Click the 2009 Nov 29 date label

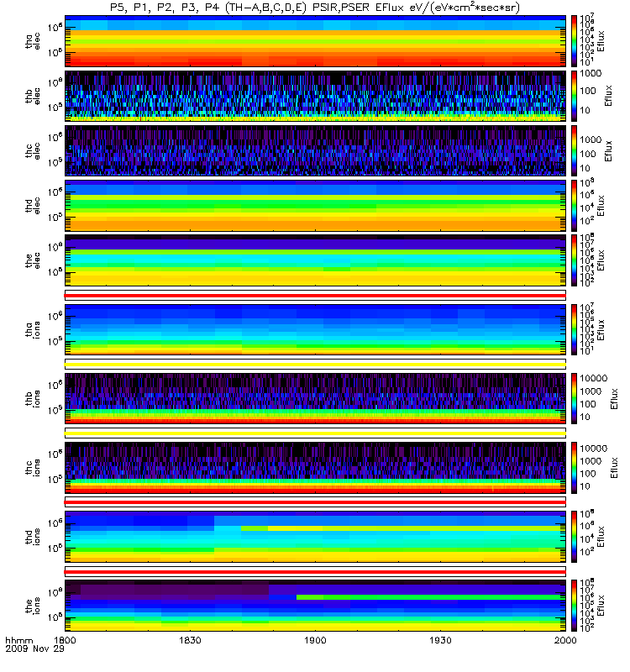34,648
